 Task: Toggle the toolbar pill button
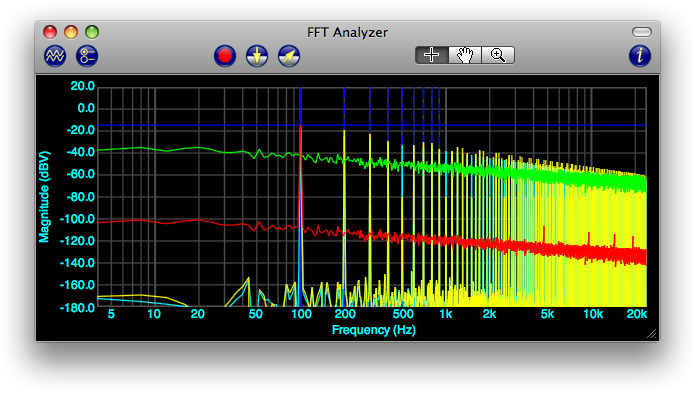[642, 32]
